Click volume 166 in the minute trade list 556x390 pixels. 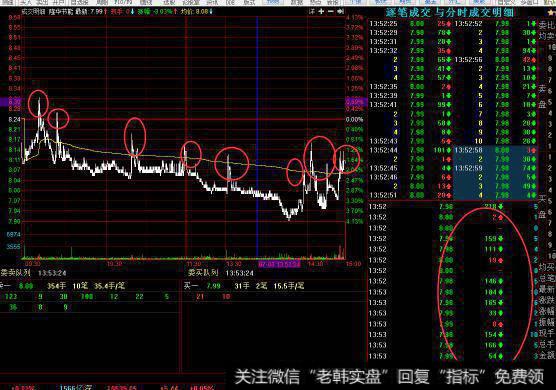(490, 345)
